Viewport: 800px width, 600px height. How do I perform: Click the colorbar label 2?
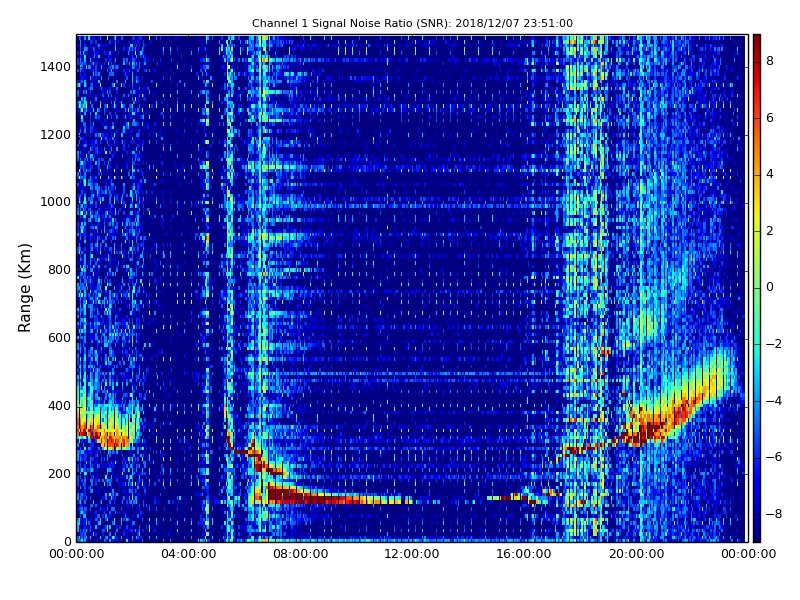tap(770, 231)
